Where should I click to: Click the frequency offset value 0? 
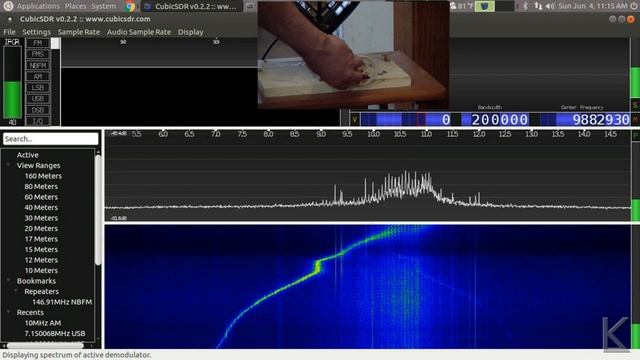pyautogui.click(x=446, y=120)
